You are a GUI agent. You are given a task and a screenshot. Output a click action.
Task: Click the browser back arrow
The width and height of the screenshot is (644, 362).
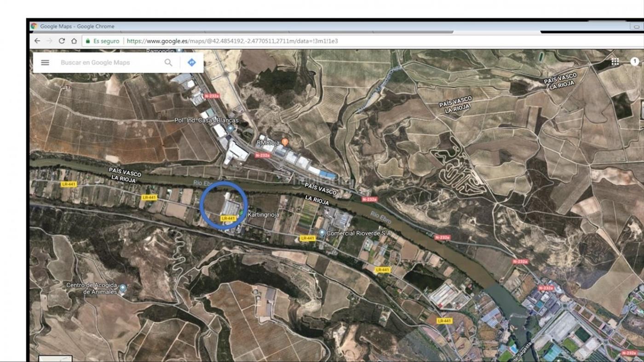pos(37,41)
